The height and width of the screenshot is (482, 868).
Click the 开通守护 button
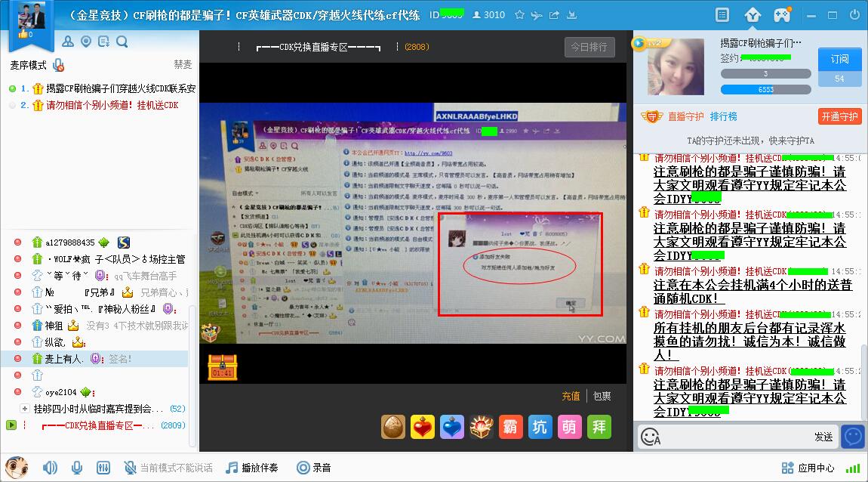pyautogui.click(x=840, y=116)
